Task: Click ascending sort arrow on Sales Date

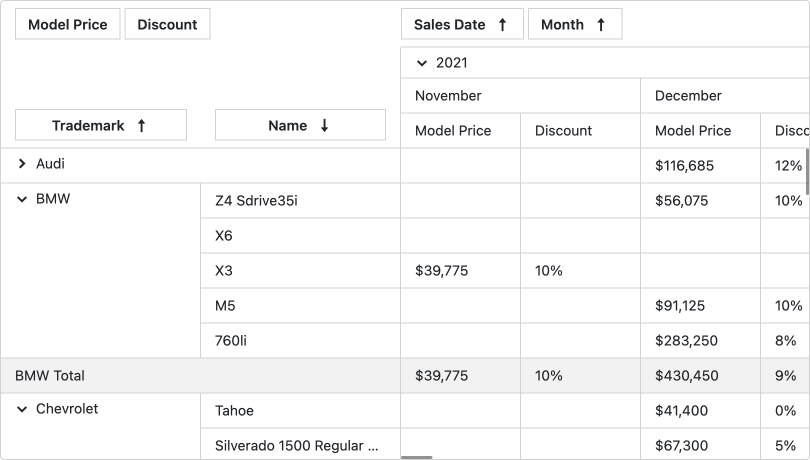Action: [x=503, y=25]
